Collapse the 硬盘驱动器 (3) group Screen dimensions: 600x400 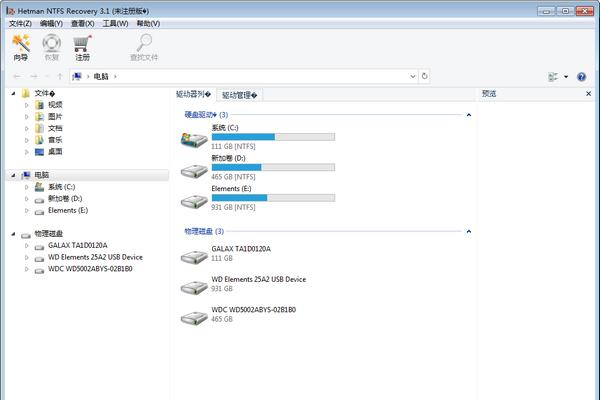point(469,115)
